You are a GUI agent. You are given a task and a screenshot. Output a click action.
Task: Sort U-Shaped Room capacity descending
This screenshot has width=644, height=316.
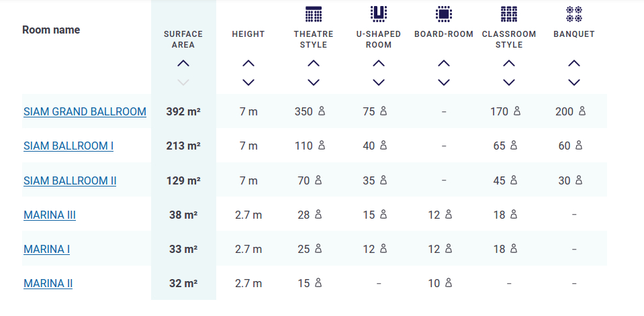[379, 82]
